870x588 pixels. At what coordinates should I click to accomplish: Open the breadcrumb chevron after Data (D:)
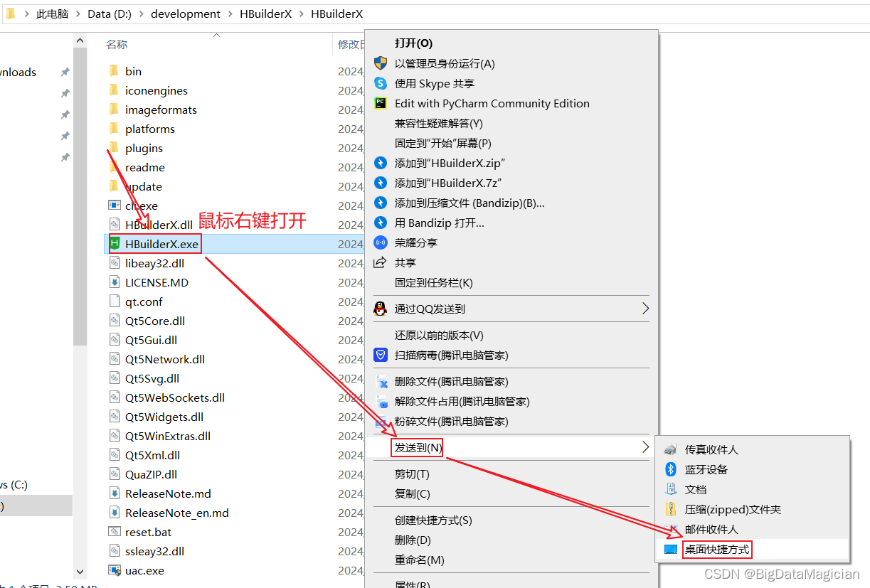pos(141,14)
